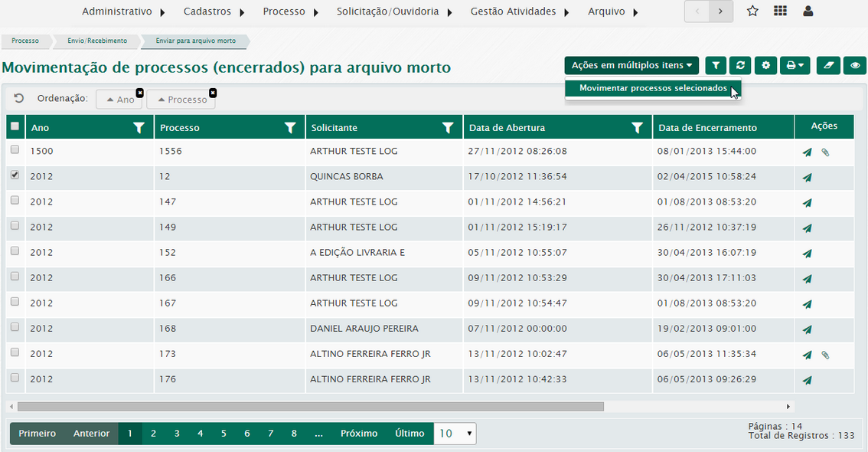Open the Cadastros menu
This screenshot has width=868, height=452.
213,11
